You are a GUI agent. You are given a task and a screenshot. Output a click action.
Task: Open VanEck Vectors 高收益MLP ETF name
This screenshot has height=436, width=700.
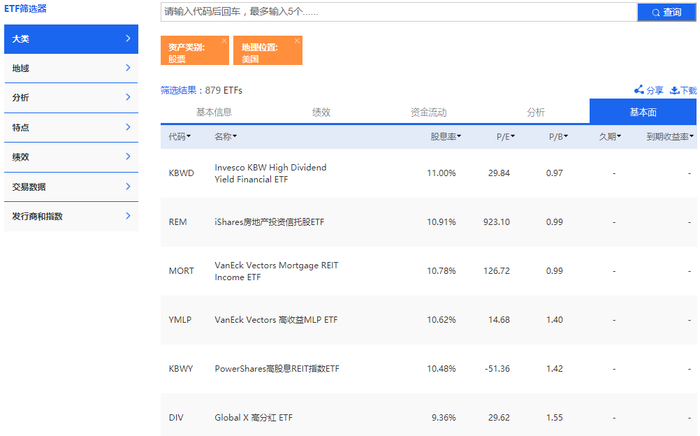(x=276, y=320)
